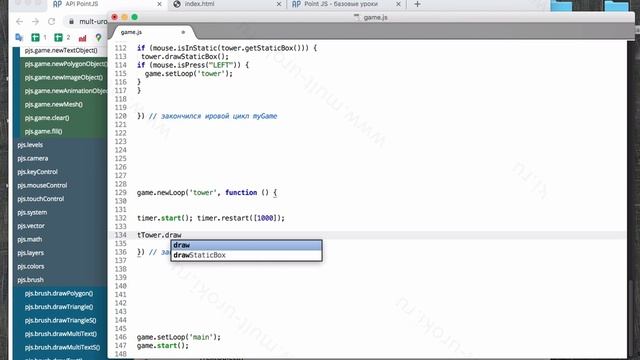Expand the pjs.keyControl section
The width and height of the screenshot is (640, 360).
coord(38,171)
